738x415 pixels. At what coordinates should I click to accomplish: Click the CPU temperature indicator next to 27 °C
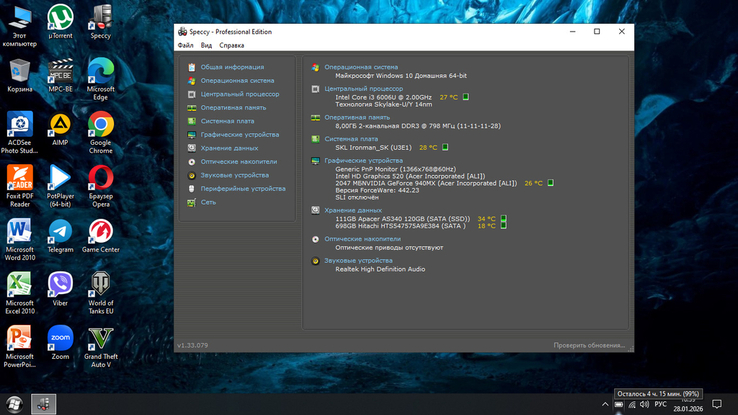(465, 97)
